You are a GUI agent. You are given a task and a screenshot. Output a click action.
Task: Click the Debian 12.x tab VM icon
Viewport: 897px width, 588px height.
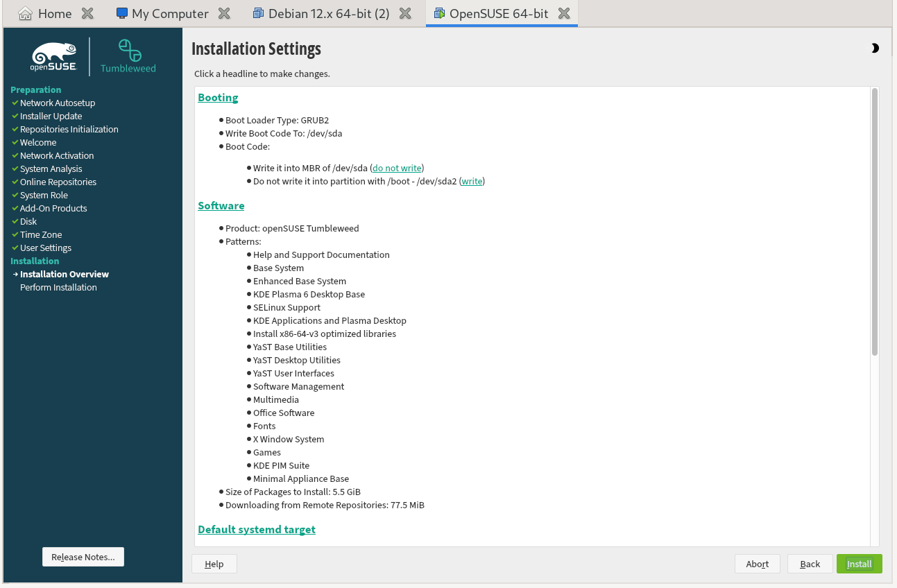tap(258, 13)
